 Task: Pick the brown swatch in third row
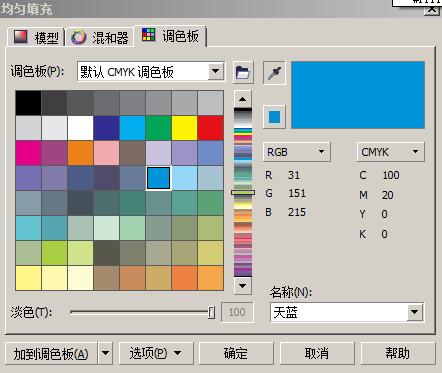(132, 153)
